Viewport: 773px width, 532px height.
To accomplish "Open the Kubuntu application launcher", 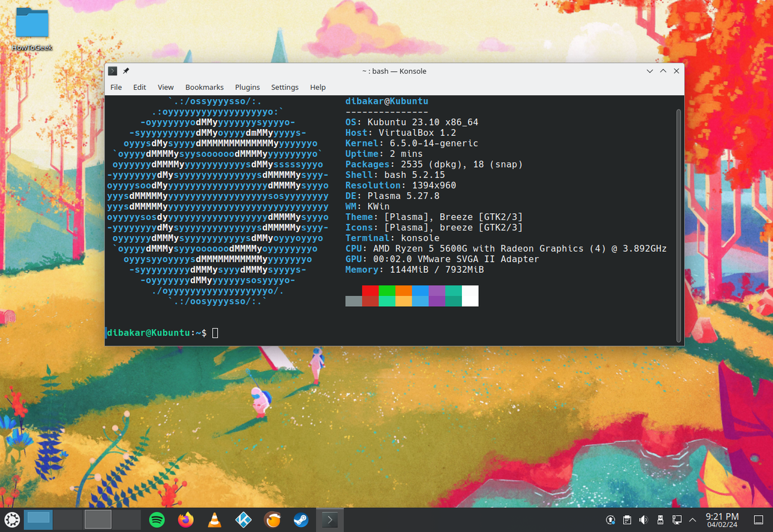I will tap(11, 519).
